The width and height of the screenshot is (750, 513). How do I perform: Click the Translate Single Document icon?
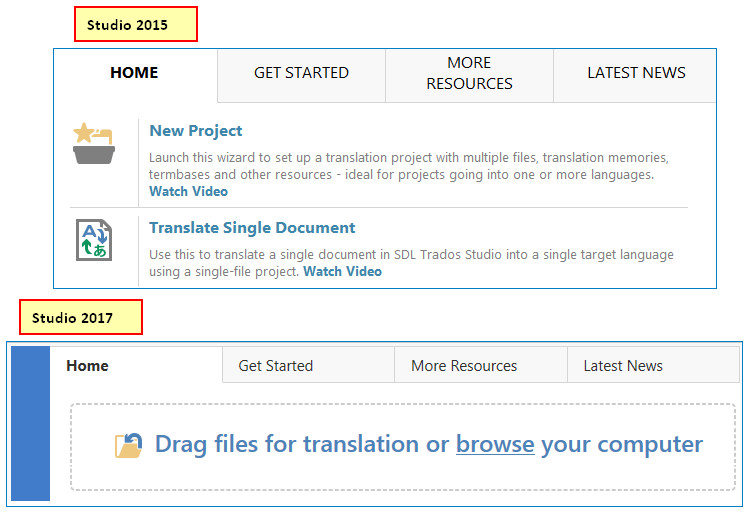point(94,240)
